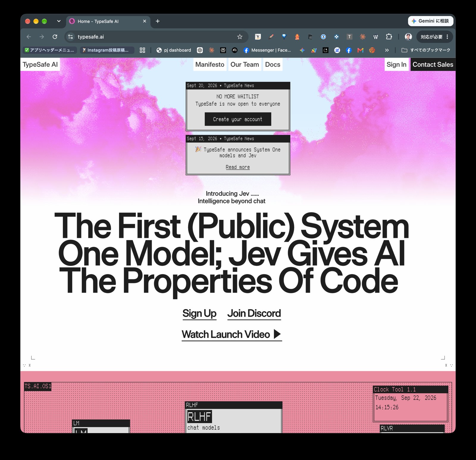The width and height of the screenshot is (476, 460).
Task: Open the apps grid in bookmarks bar
Action: pyautogui.click(x=143, y=50)
